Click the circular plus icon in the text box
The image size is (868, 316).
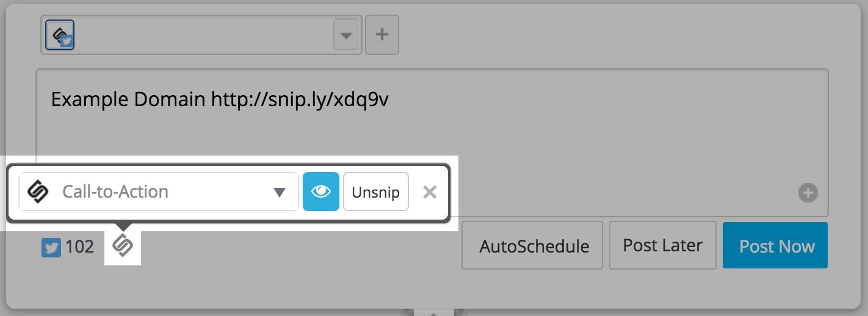[808, 193]
